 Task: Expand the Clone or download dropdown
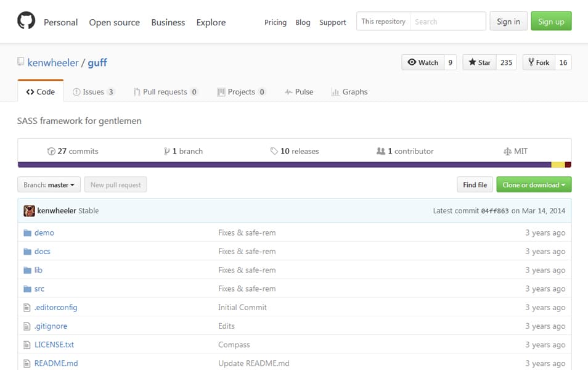click(x=534, y=184)
